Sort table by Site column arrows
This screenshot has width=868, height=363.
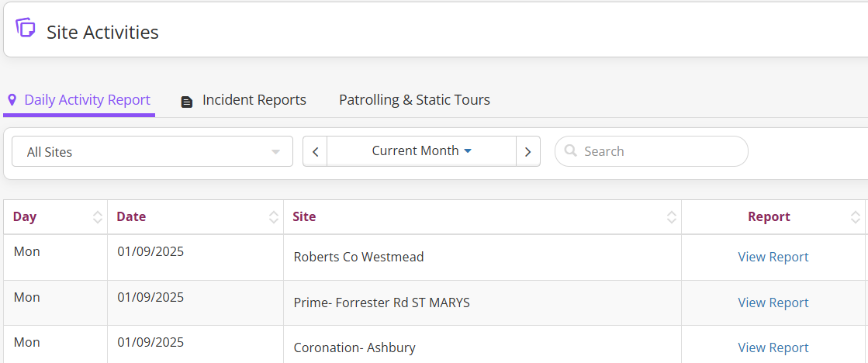(671, 217)
